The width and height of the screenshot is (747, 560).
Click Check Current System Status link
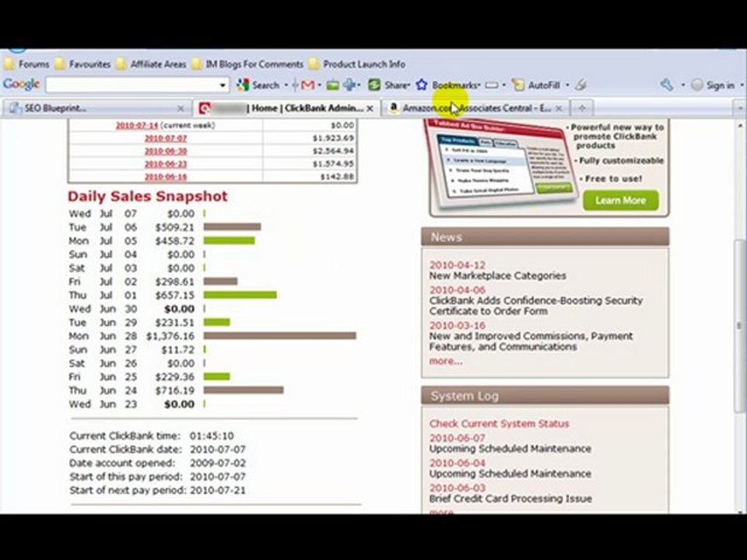pos(500,423)
